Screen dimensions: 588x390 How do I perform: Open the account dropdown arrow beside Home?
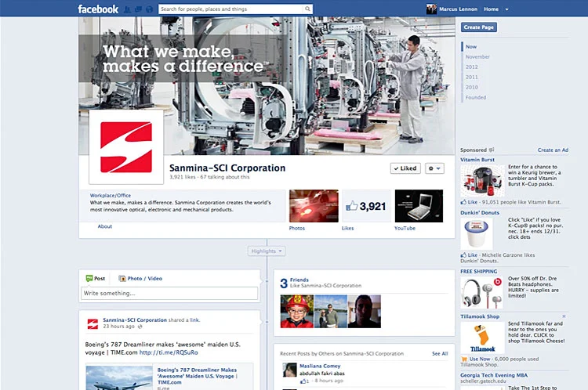[x=506, y=9]
